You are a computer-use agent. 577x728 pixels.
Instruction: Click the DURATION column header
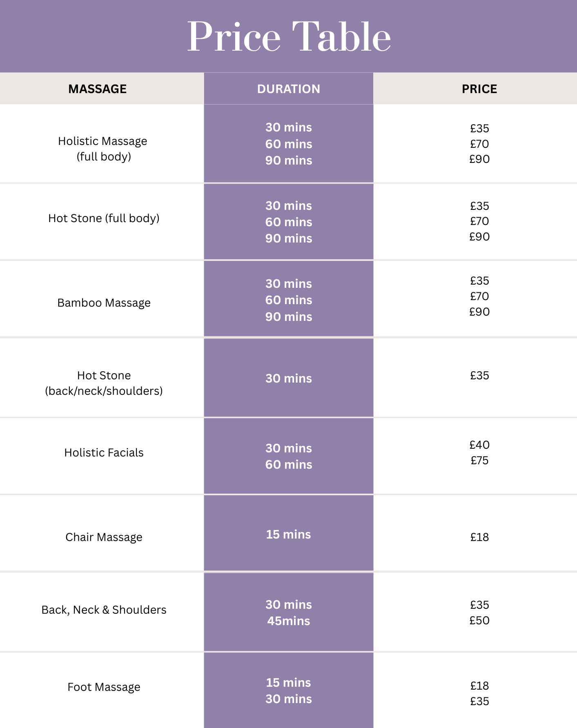pyautogui.click(x=289, y=89)
